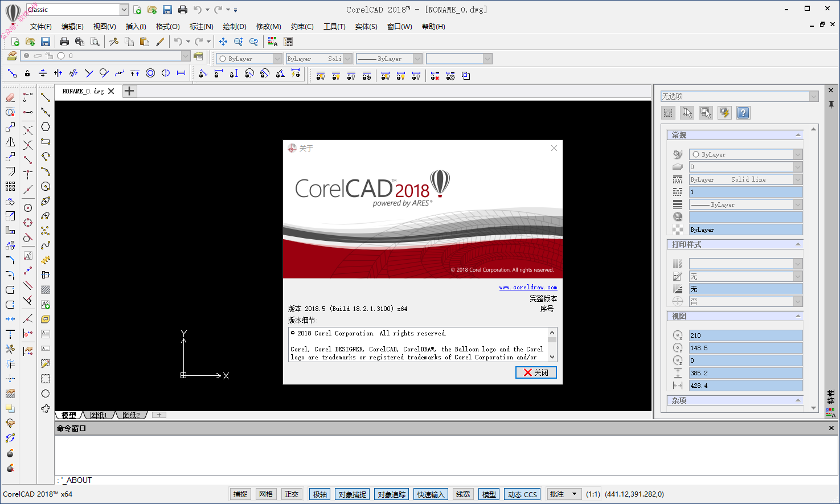840x504 pixels.
Task: Select the Property Painter brush icon
Action: (160, 42)
